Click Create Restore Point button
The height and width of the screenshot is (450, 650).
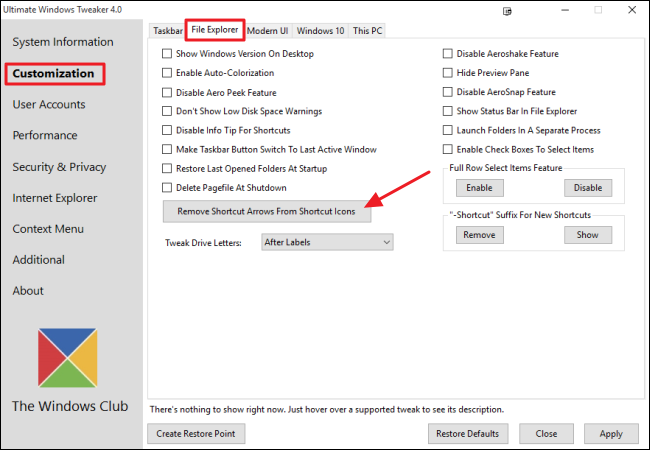click(196, 433)
